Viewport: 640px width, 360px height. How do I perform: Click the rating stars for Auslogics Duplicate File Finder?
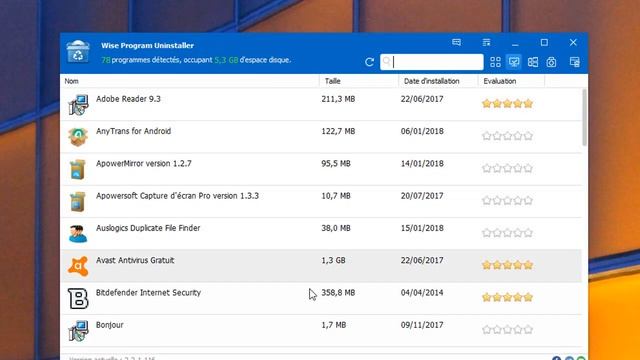coord(507,233)
